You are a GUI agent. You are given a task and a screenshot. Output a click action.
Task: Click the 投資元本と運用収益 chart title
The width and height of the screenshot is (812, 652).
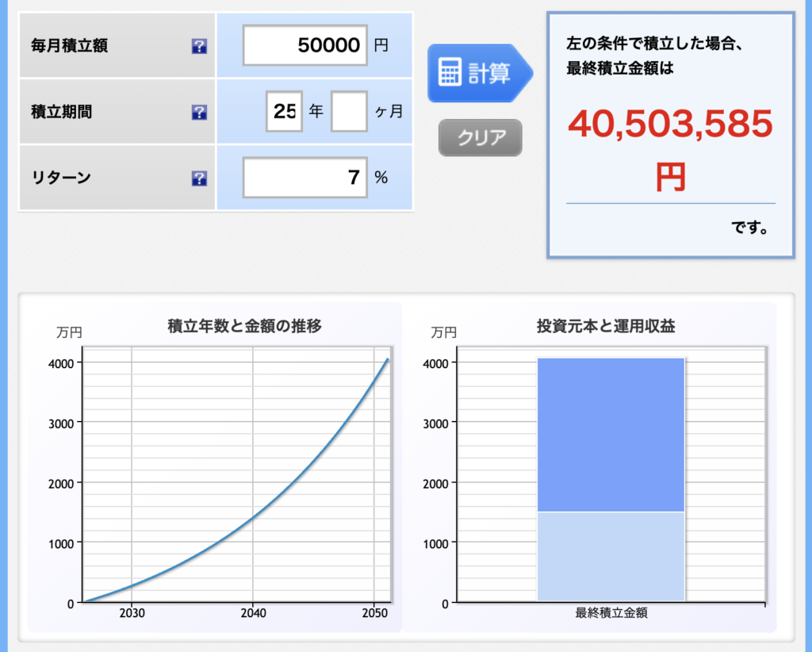tap(606, 326)
